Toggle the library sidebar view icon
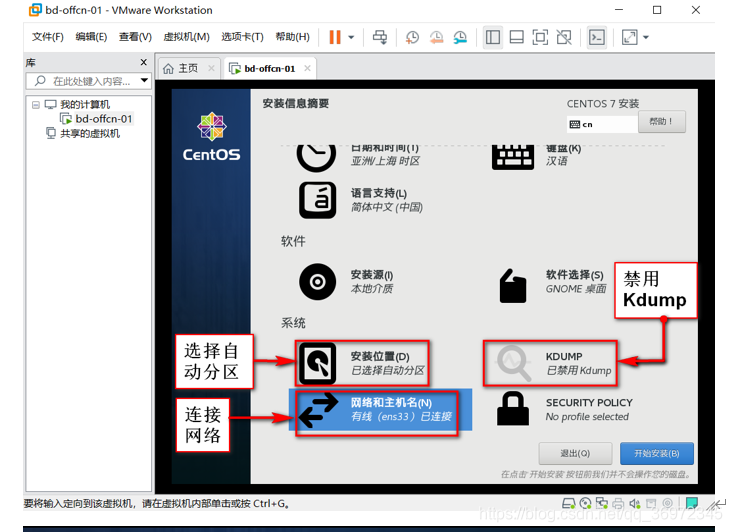Viewport: 732px width, 532px height. point(493,37)
